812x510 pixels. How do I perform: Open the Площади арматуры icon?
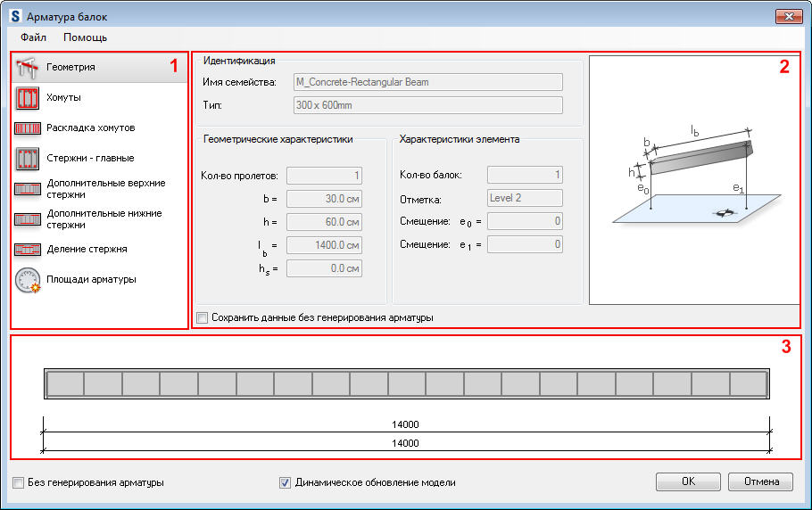coord(28,280)
